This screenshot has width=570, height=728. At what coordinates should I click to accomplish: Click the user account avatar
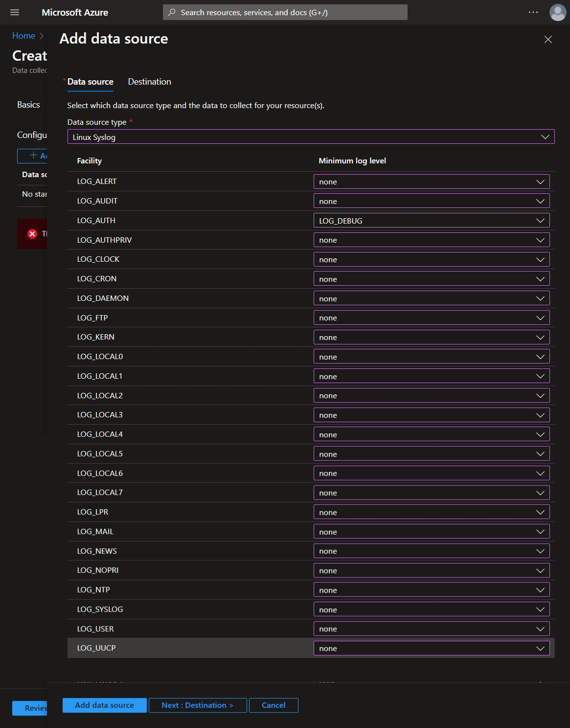point(558,12)
